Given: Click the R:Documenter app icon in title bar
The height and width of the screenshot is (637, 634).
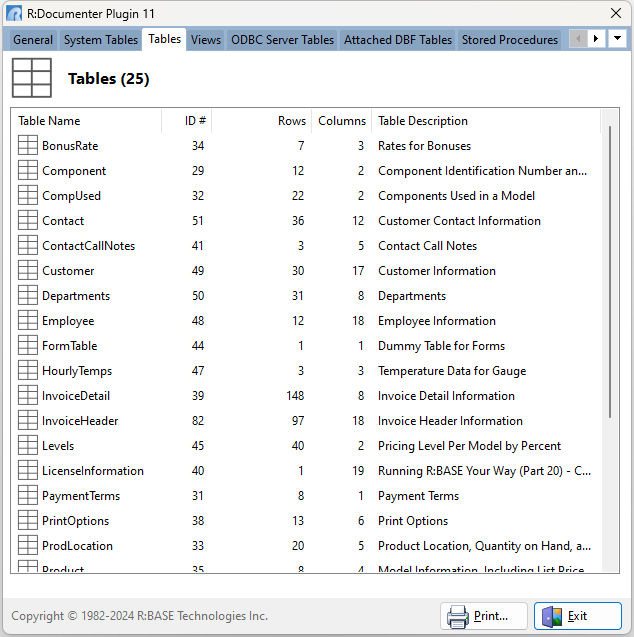Looking at the screenshot, I should tap(14, 13).
